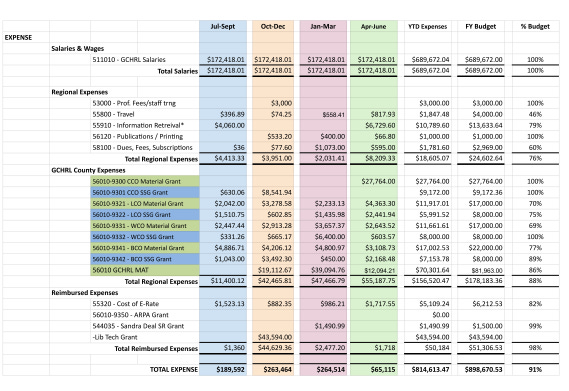The image size is (569, 391).
Task: Select the 56010-9332 - WCO SSG Grant cell
Action: 145,237
